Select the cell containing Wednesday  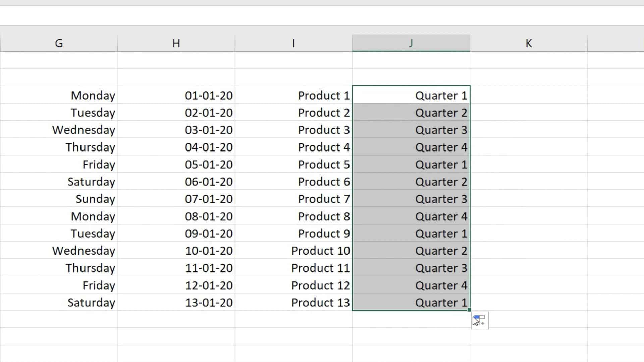(x=59, y=130)
